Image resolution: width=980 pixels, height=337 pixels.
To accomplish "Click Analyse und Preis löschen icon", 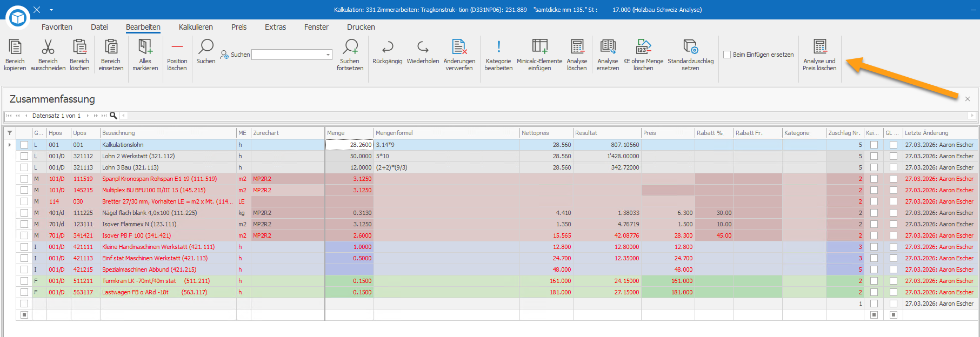I will click(820, 47).
